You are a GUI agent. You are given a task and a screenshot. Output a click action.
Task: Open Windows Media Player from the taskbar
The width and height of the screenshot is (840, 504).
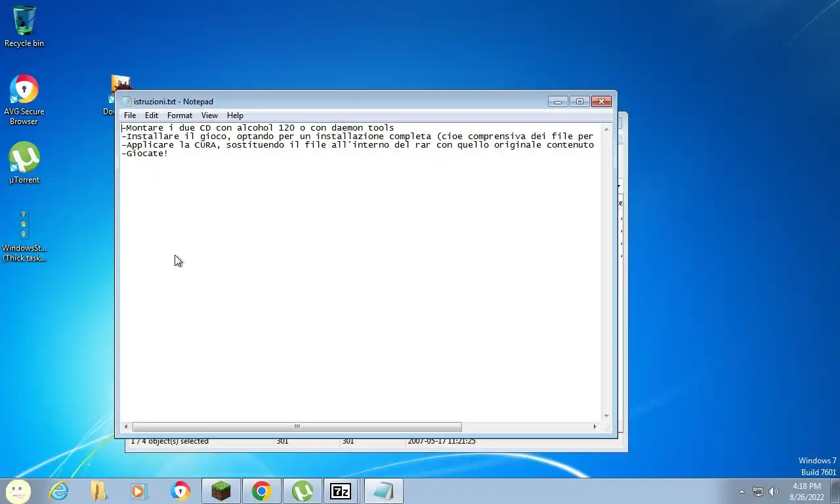139,491
